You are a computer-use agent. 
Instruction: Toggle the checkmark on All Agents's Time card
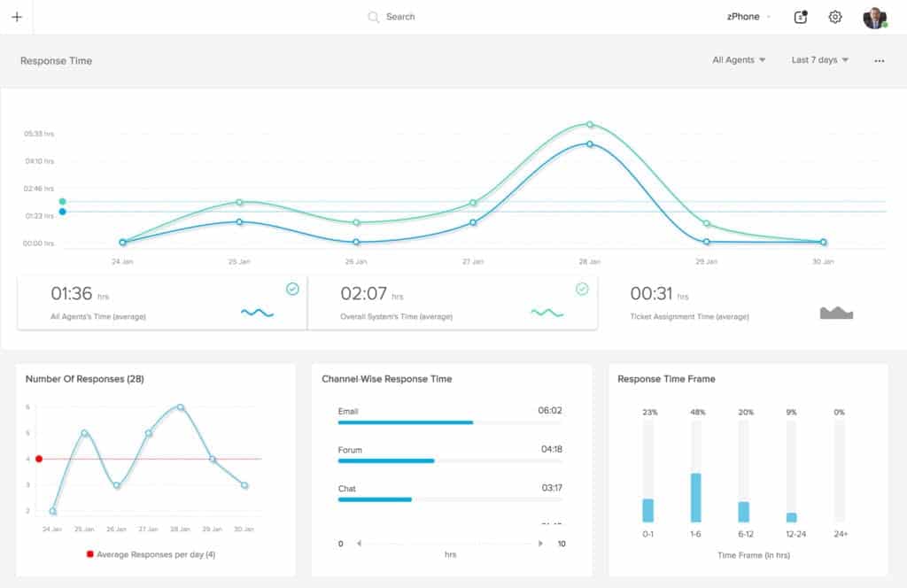(x=293, y=289)
